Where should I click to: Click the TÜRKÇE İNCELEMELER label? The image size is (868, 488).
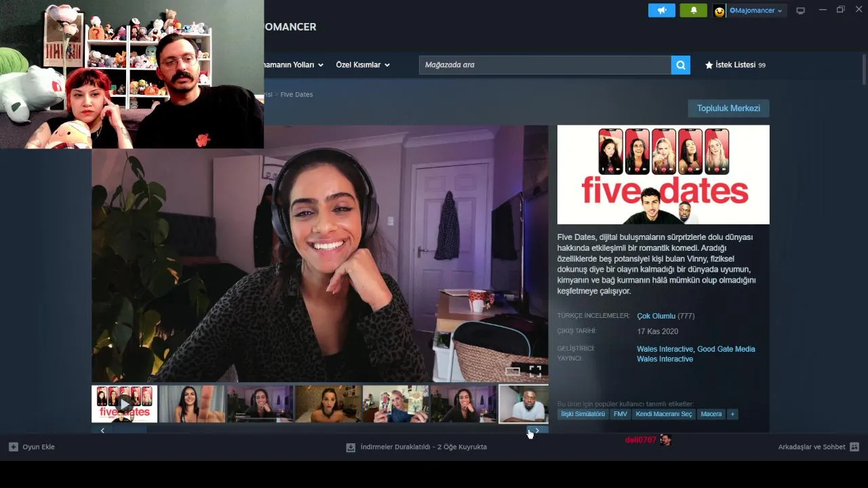coord(593,316)
